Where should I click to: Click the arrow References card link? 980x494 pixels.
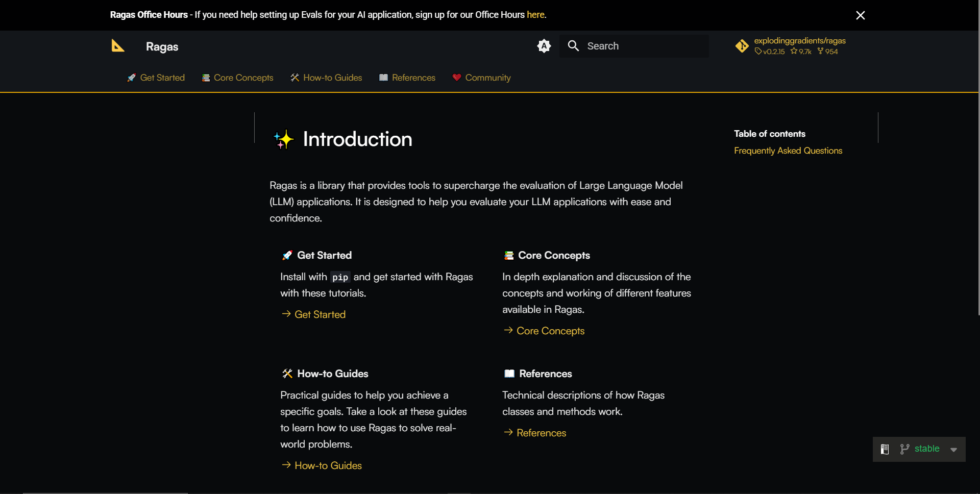(534, 433)
